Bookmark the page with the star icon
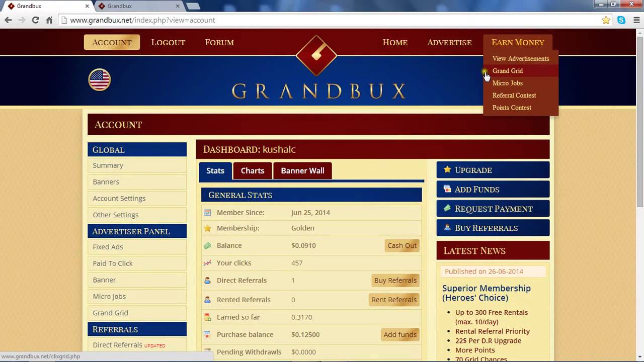 click(606, 20)
